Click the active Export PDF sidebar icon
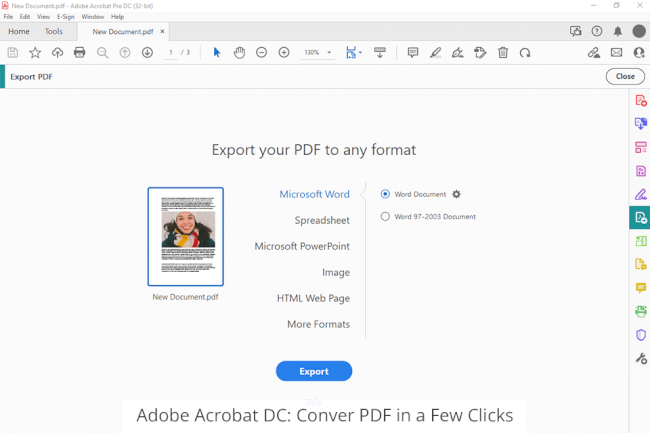The image size is (650, 433). pyautogui.click(x=640, y=217)
